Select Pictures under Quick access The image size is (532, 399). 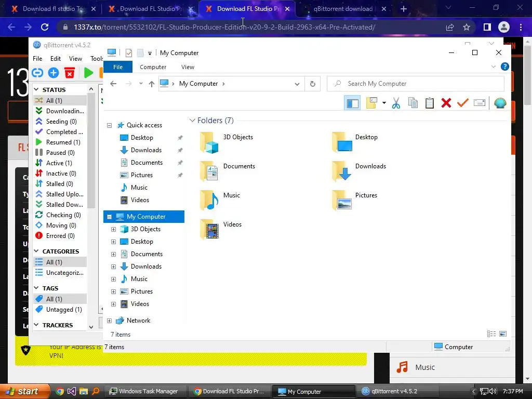point(141,175)
